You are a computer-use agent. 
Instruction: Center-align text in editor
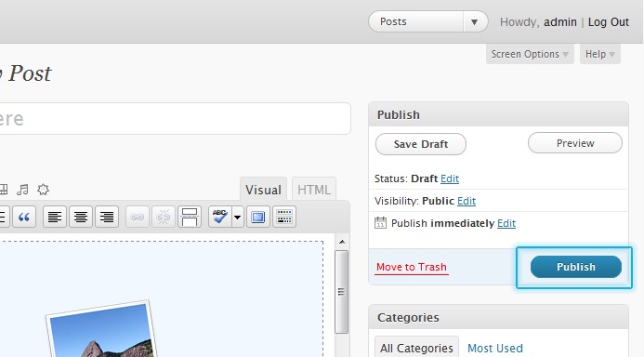click(x=81, y=217)
